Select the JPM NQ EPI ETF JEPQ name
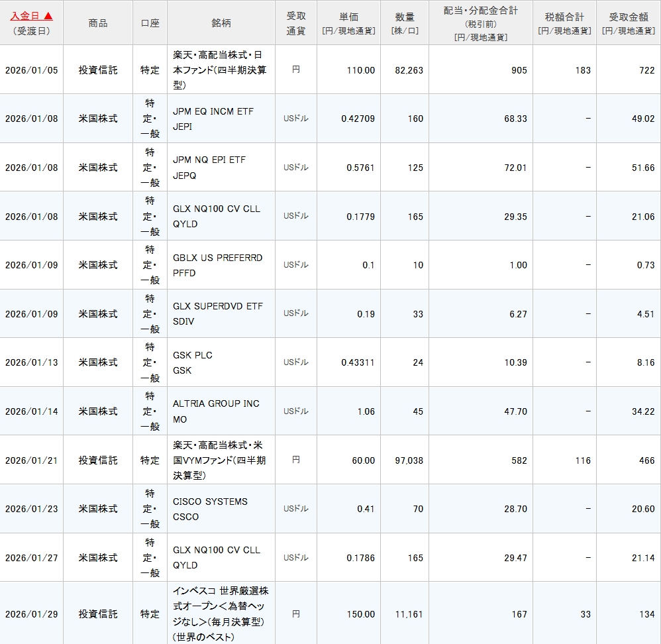Image resolution: width=661 pixels, height=644 pixels. pos(209,168)
